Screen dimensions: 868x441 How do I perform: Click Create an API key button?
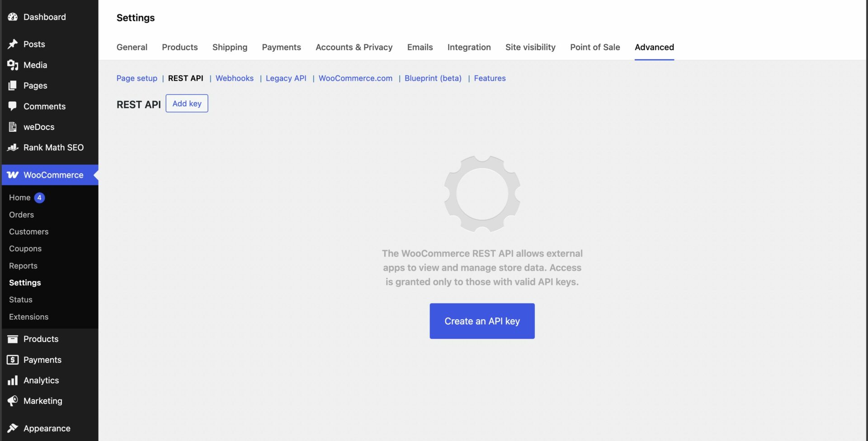[482, 321]
